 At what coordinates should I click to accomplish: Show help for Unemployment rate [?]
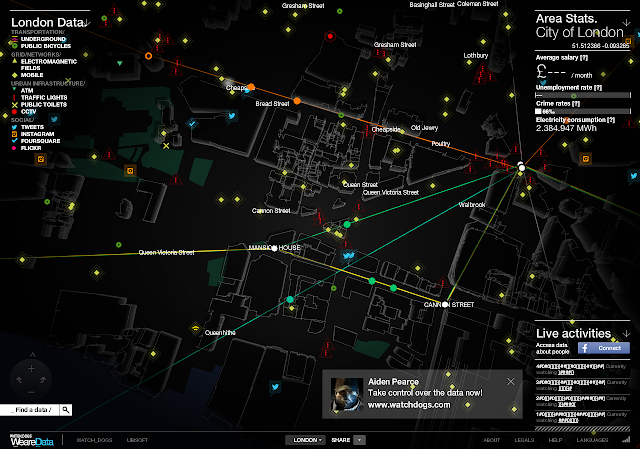598,87
